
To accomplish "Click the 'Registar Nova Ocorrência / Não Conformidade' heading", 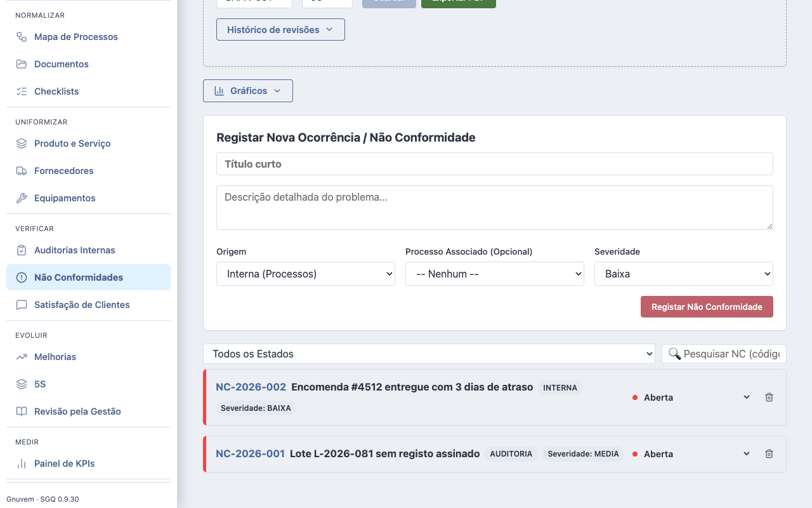I will [346, 138].
